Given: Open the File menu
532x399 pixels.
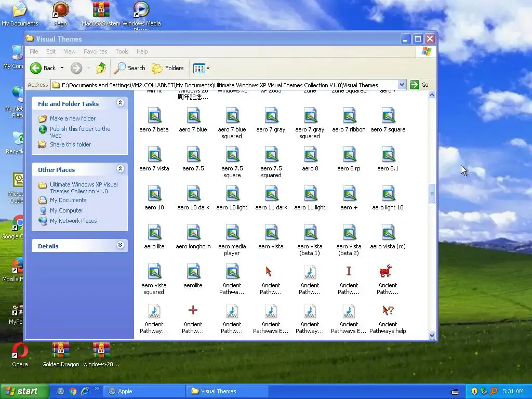Looking at the screenshot, I should (34, 51).
